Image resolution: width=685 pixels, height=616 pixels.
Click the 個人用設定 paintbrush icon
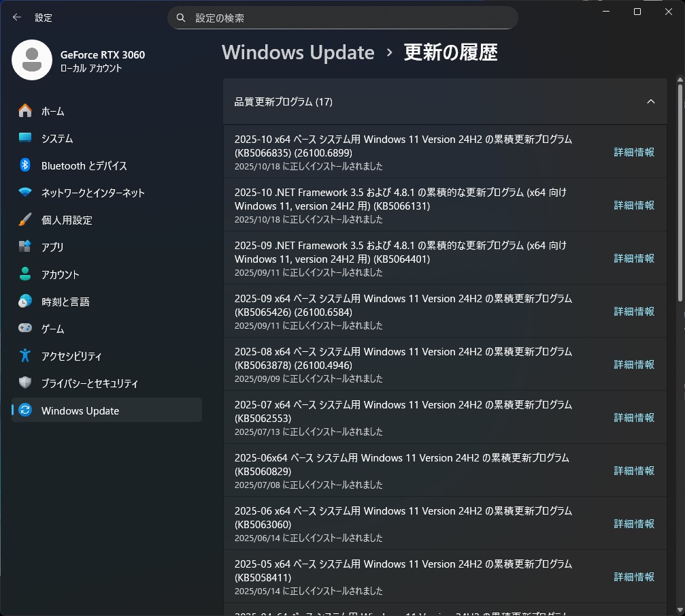pos(25,219)
